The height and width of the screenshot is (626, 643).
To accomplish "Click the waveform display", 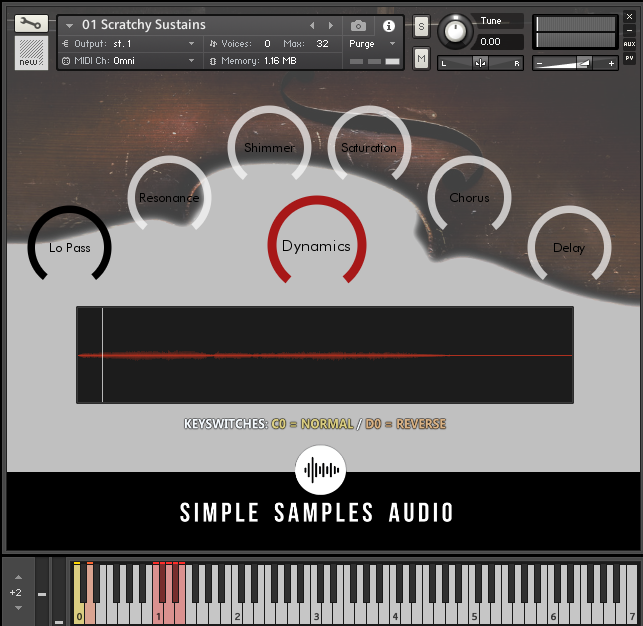I will [325, 355].
